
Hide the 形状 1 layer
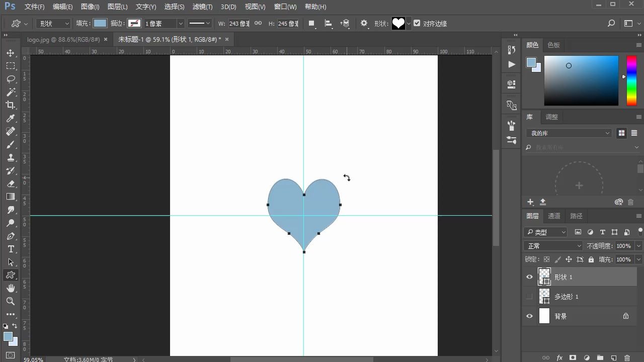coord(529,277)
